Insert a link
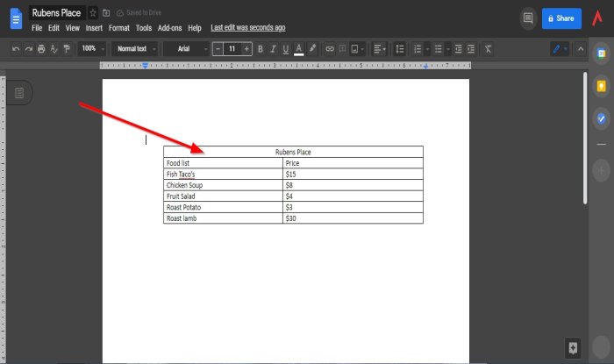This screenshot has width=614, height=364. (330, 49)
